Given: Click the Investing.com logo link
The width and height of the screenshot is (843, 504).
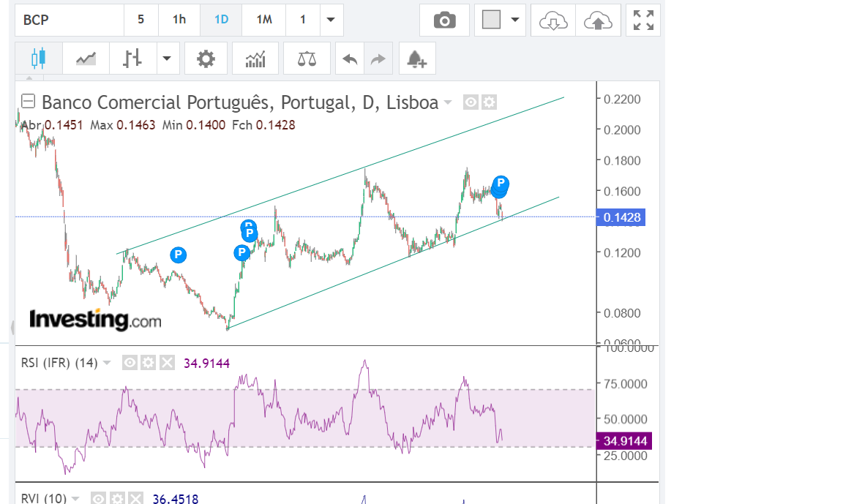Looking at the screenshot, I should 95,319.
